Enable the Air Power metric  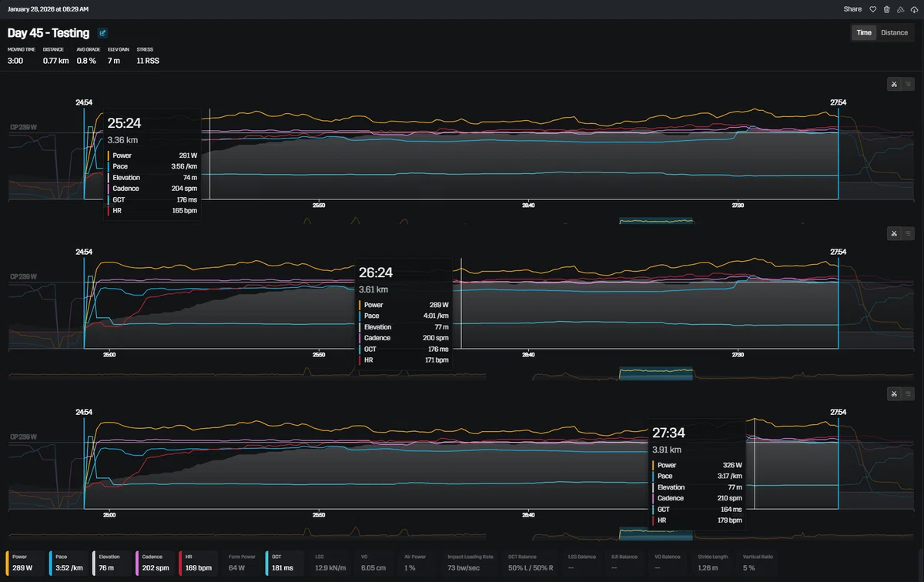[416, 563]
